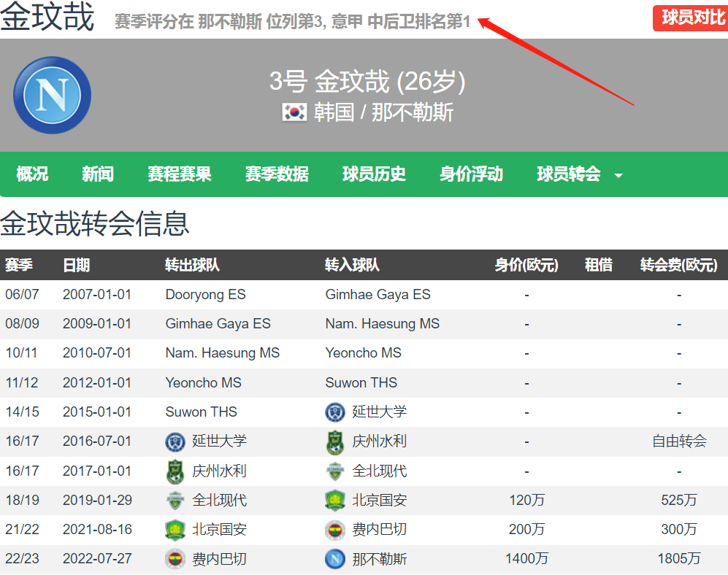Click the 2021-08-16 date cell

click(97, 530)
